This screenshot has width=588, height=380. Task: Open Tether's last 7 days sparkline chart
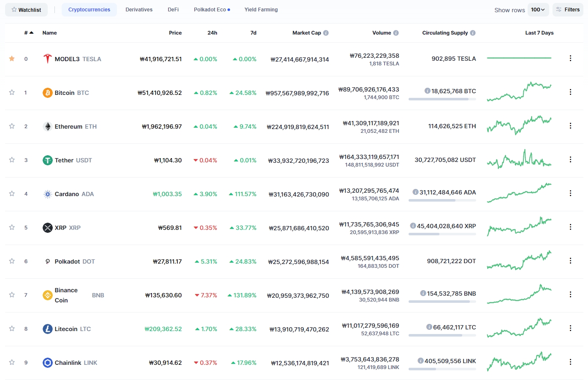519,159
